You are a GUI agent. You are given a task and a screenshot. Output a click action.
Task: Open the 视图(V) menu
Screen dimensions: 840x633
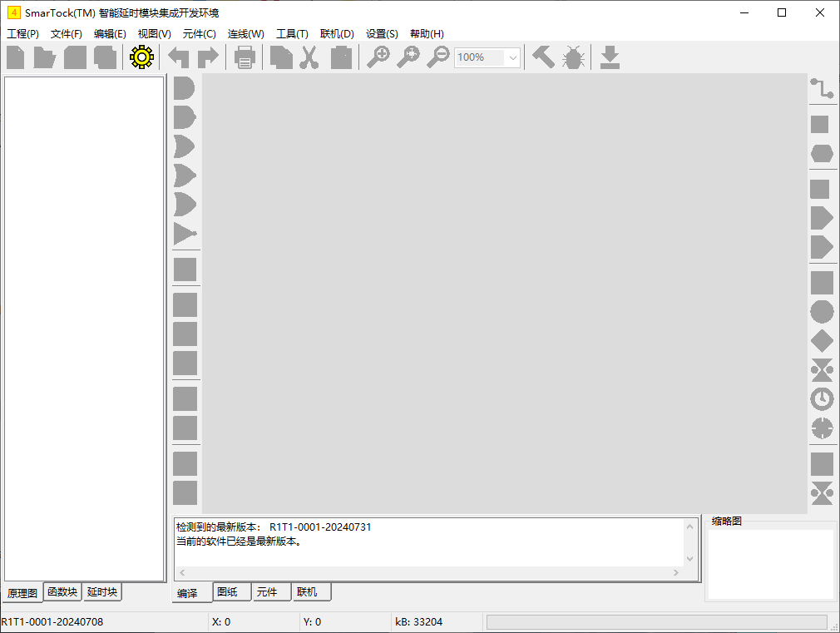point(155,34)
